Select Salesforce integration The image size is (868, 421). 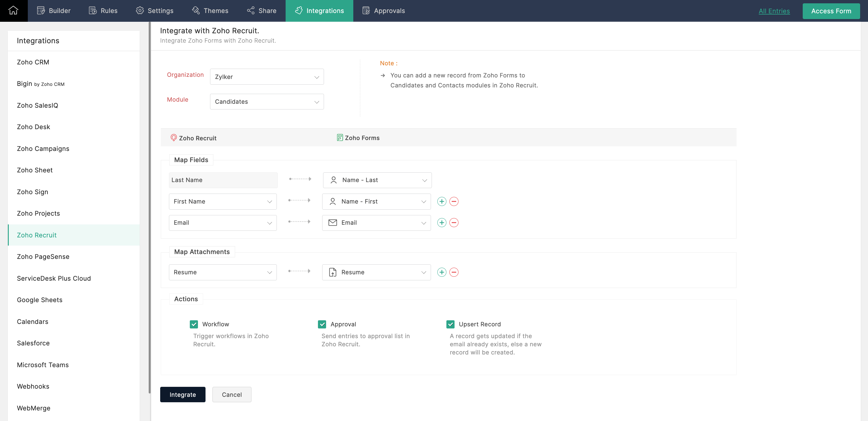point(74,343)
